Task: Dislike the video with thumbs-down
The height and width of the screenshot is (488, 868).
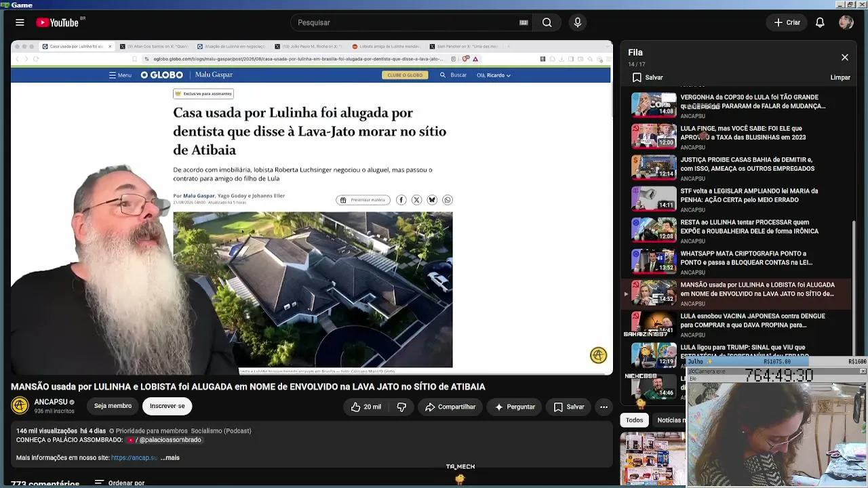Action: (401, 407)
